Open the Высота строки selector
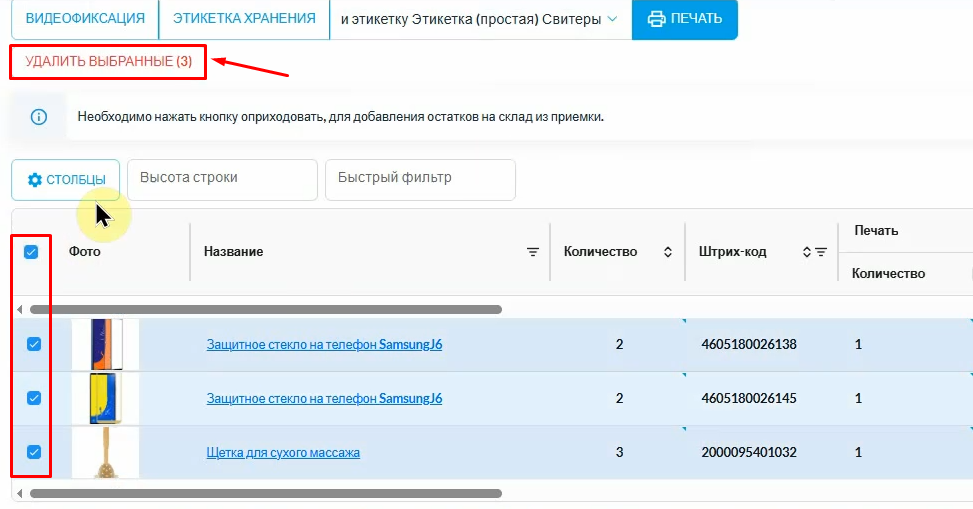This screenshot has height=509, width=973. pos(222,179)
